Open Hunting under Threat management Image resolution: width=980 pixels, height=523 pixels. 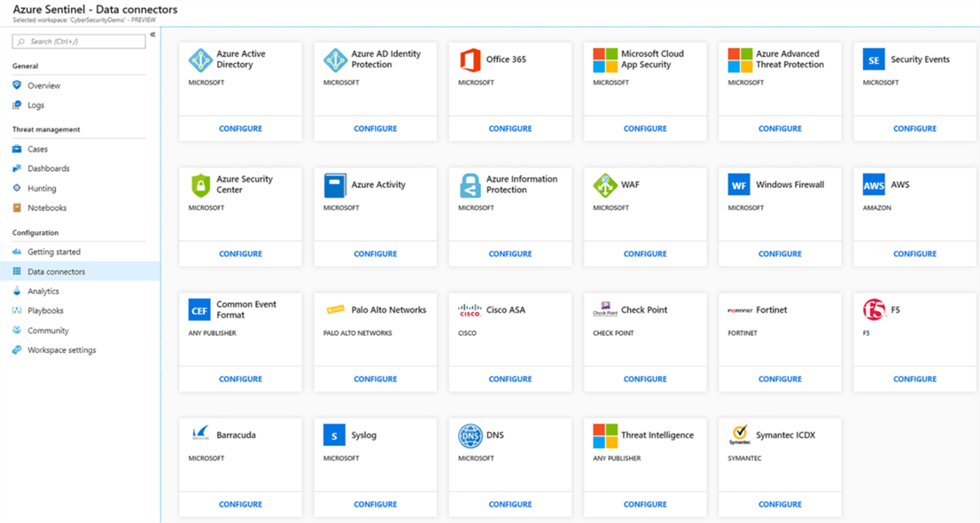point(42,189)
